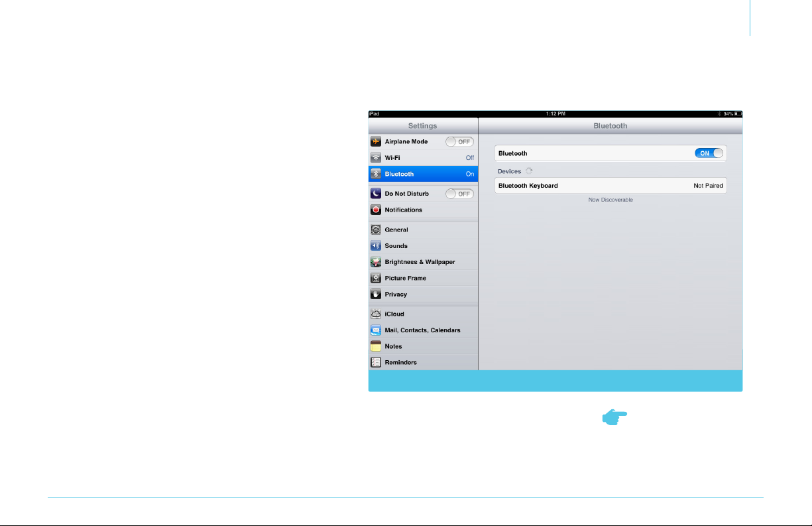The image size is (812, 526).
Task: Tap the iPad label in status bar
Action: pyautogui.click(x=375, y=114)
